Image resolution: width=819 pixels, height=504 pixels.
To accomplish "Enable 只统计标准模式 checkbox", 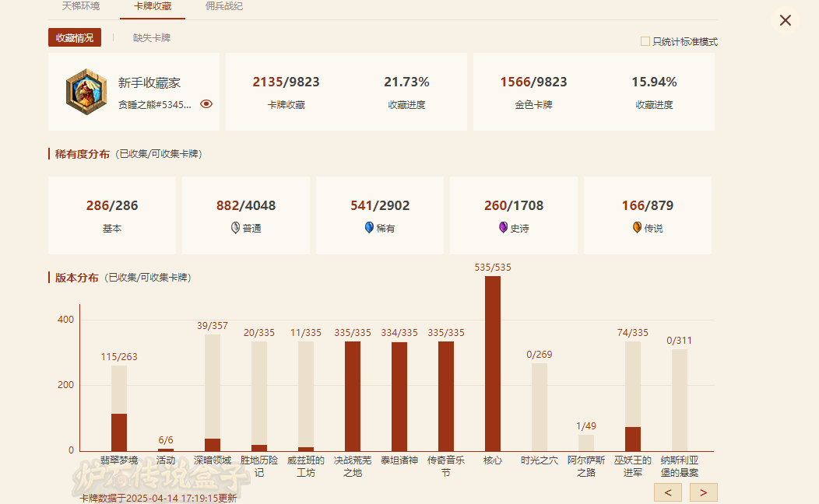I will tap(645, 41).
